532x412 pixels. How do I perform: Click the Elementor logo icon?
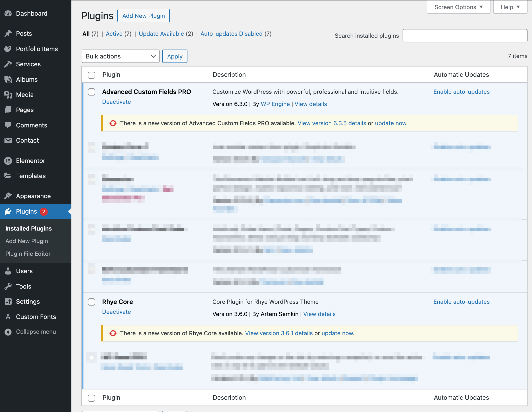[8, 160]
